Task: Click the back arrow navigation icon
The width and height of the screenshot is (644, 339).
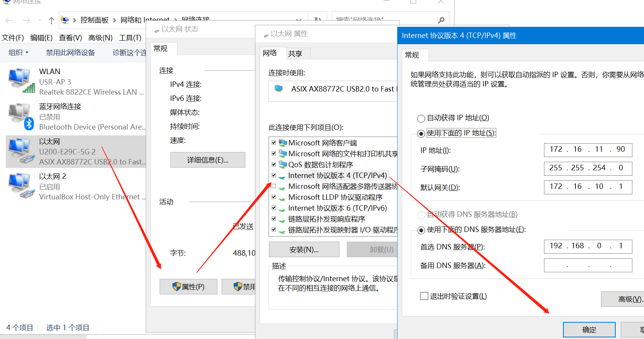Action: [9, 20]
